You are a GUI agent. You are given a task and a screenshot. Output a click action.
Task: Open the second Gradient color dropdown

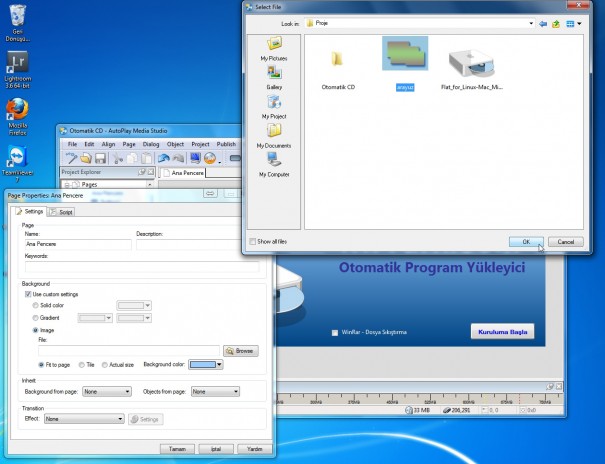[x=134, y=318]
